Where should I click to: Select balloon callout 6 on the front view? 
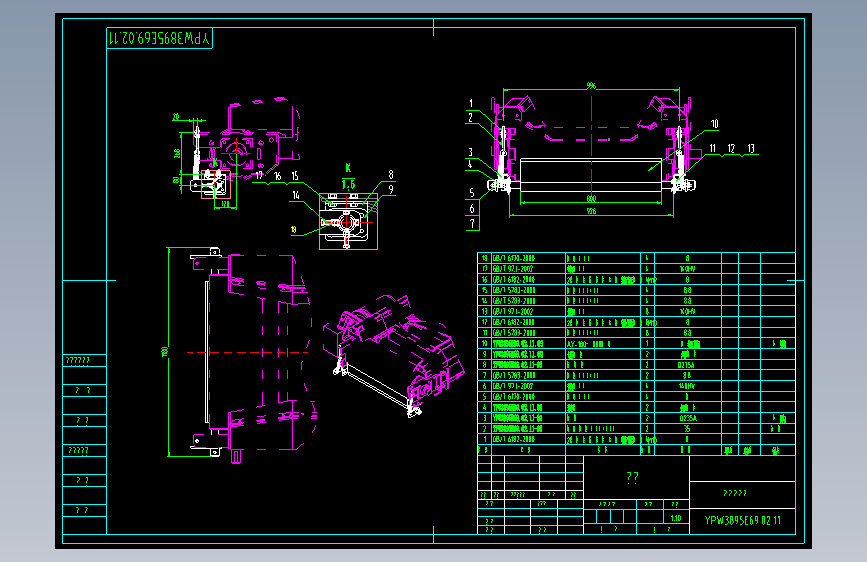472,209
